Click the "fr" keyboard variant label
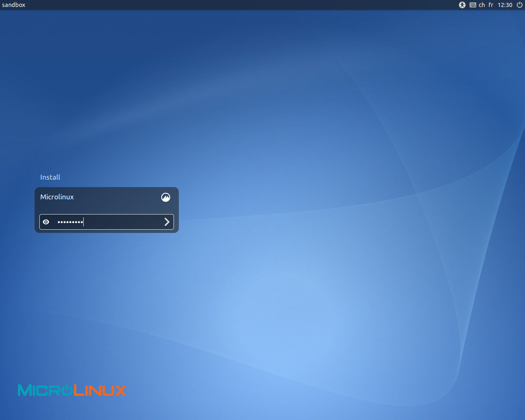Screen dimensions: 525x420 [x=491, y=5]
